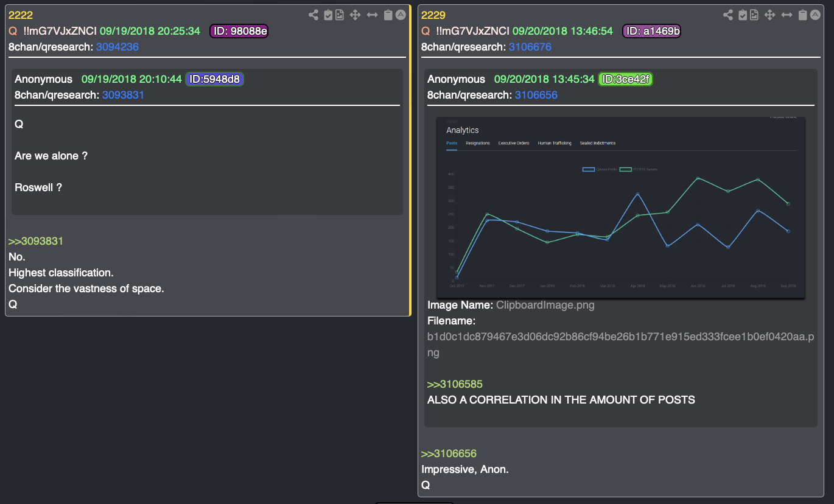Follow the >>3093831 reply reference
This screenshot has height=504, width=834.
[x=36, y=241]
